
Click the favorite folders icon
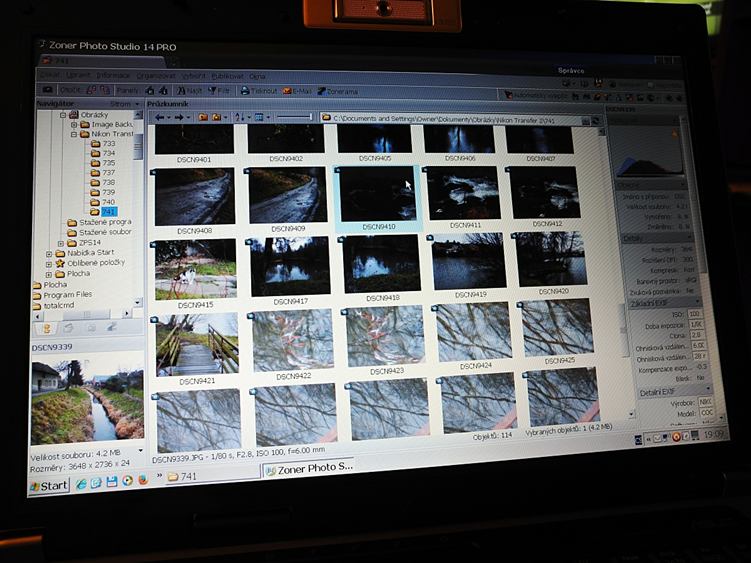(x=216, y=117)
